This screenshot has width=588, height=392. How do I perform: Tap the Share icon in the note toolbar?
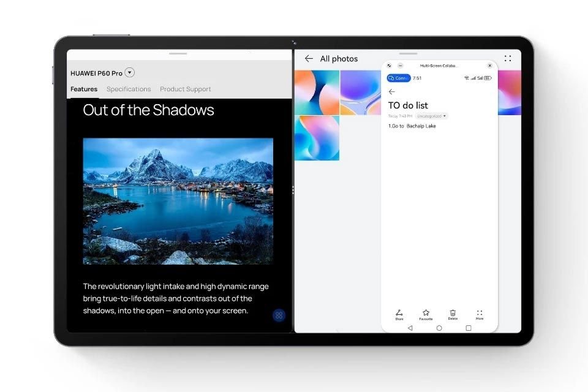click(399, 314)
